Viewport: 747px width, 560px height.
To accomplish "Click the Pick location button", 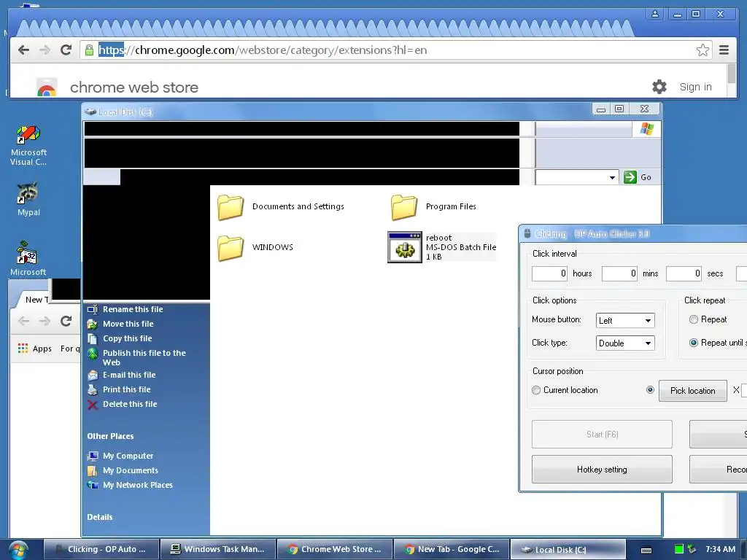I will pyautogui.click(x=693, y=391).
